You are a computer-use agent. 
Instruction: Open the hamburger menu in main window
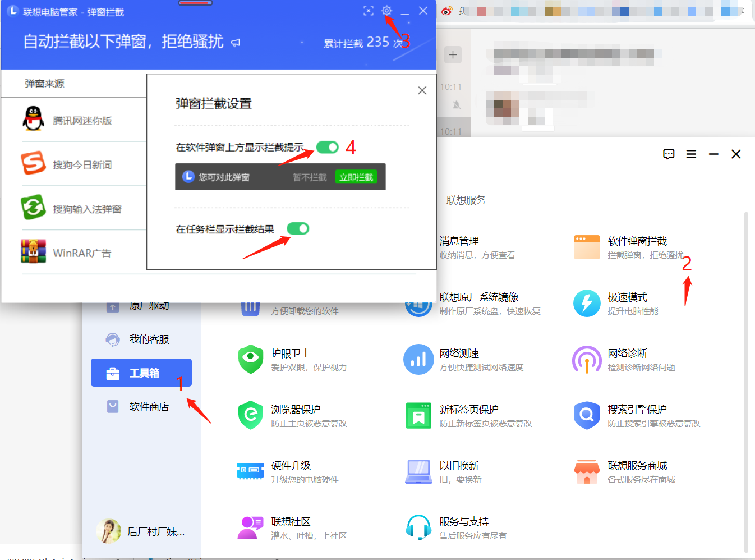pyautogui.click(x=691, y=154)
